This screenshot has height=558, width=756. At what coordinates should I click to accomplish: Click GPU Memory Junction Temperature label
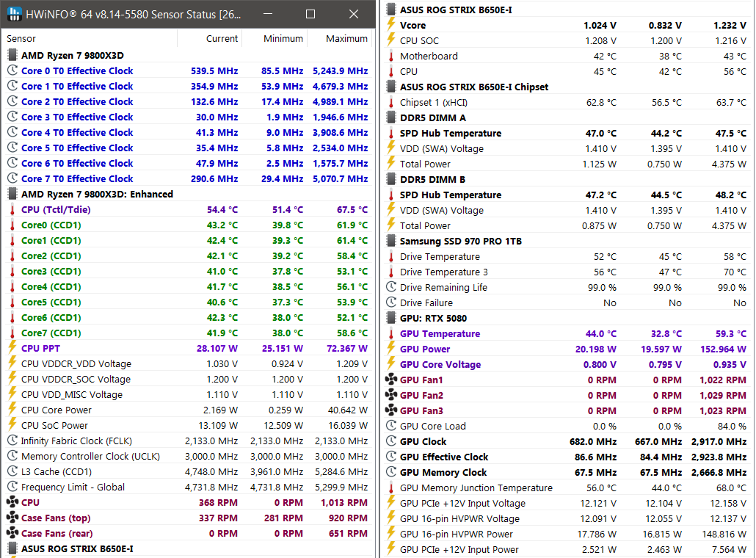(476, 488)
